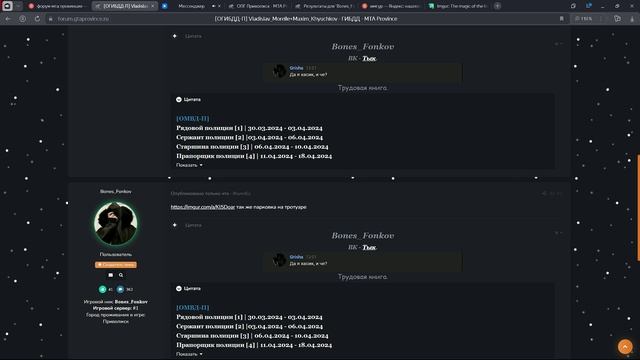This screenshot has height=360, width=640.
Task: Open the tab overview icon in title bar
Action: click(573, 6)
